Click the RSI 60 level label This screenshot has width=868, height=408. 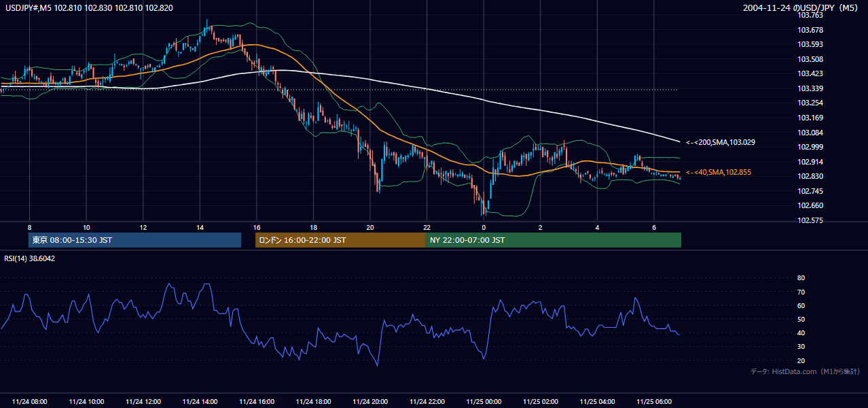(801, 305)
